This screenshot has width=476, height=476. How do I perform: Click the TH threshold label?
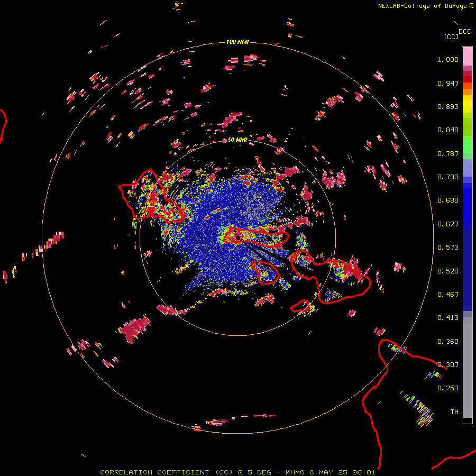[454, 412]
